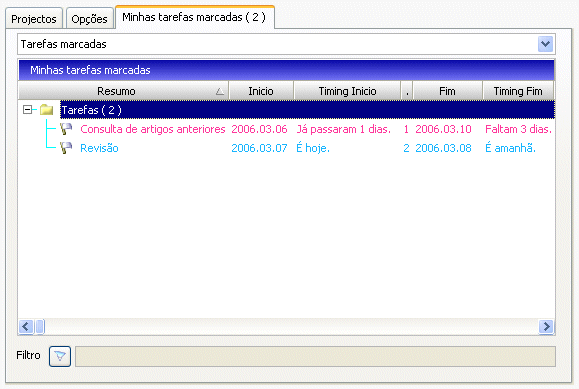The image size is (579, 389).
Task: Click the horizontal scrollbar right arrow
Action: pos(546,327)
